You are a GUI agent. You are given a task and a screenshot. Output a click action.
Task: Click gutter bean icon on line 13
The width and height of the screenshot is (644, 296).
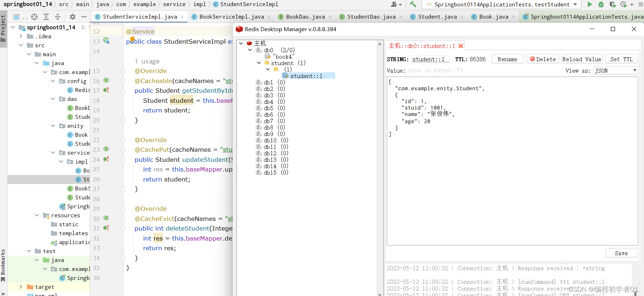pyautogui.click(x=106, y=41)
